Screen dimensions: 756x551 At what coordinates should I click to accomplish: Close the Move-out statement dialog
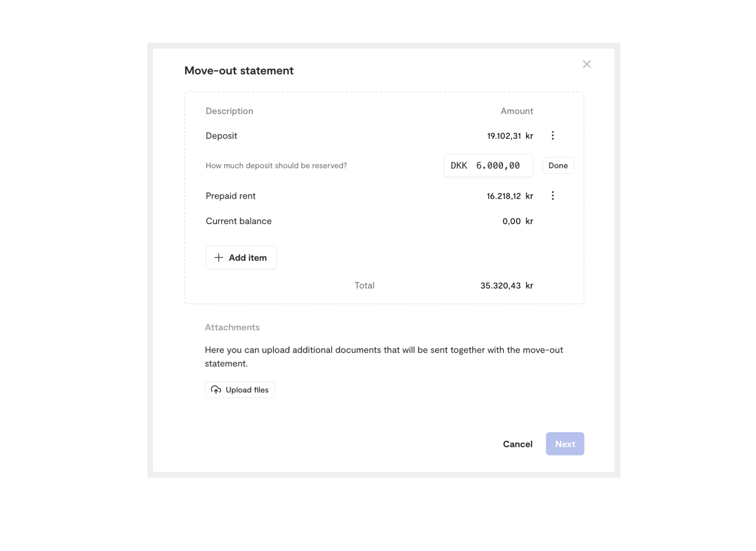coord(586,64)
